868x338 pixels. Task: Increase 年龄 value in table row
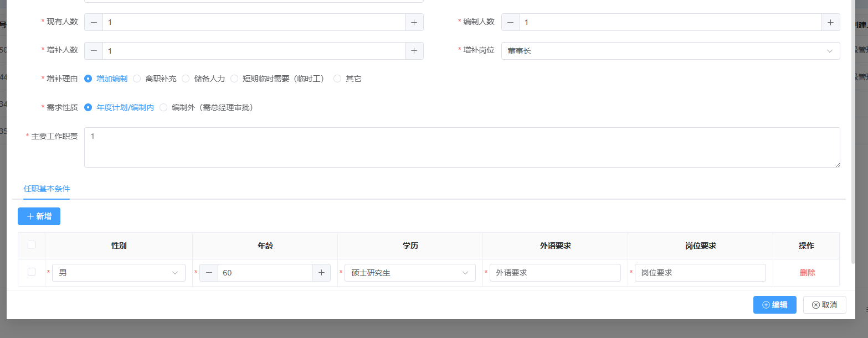[x=321, y=273]
